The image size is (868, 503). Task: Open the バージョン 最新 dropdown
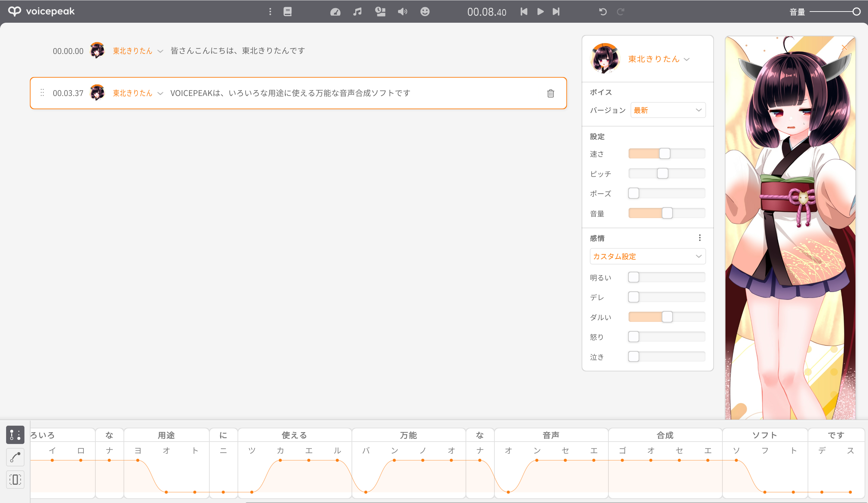(x=667, y=110)
